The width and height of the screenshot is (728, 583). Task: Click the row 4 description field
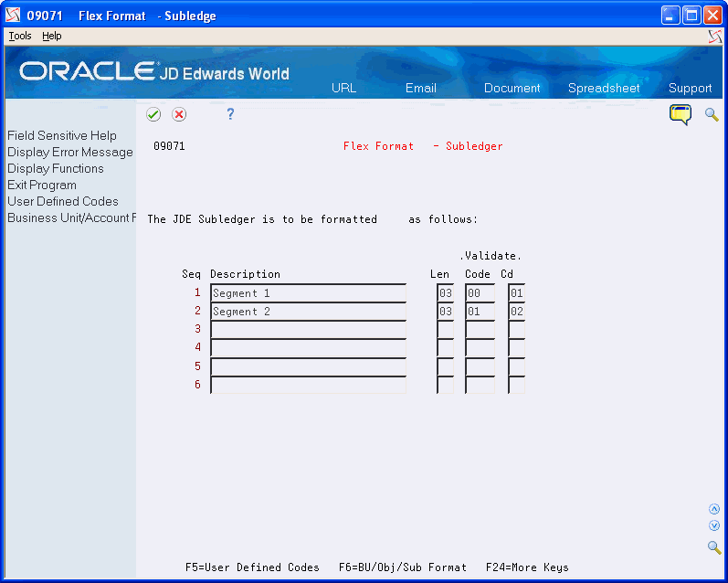point(309,347)
